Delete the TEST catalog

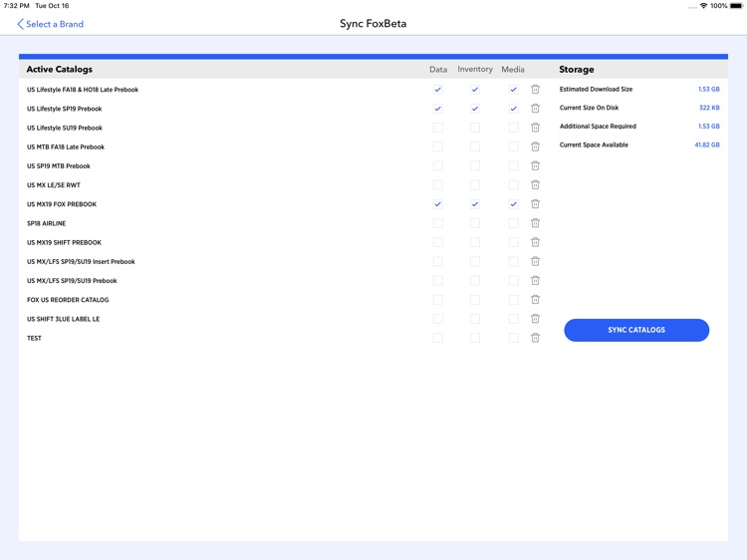535,338
